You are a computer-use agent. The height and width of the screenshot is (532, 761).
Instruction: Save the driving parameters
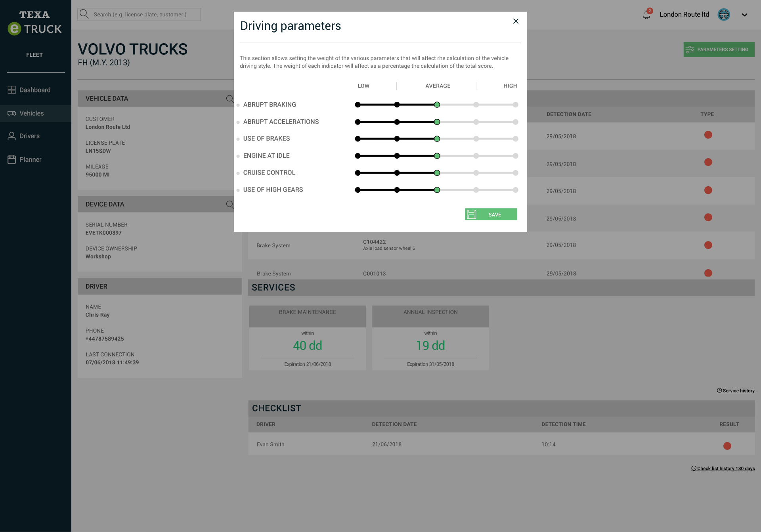pyautogui.click(x=491, y=214)
